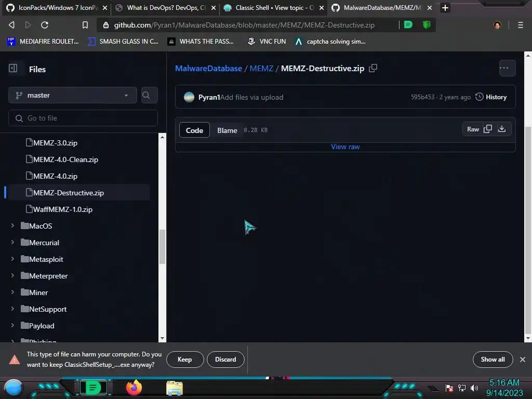This screenshot has height=399, width=532.
Task: Reload the page with the refresh icon
Action: (45, 25)
